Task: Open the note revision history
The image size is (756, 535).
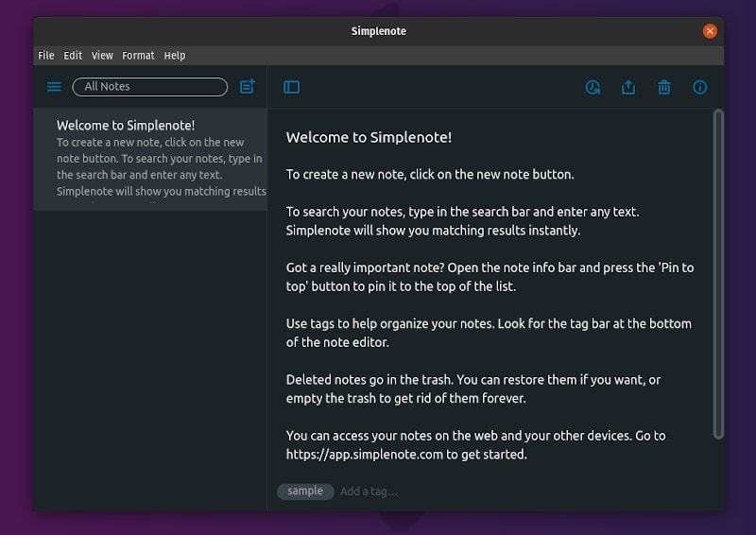Action: coord(593,87)
